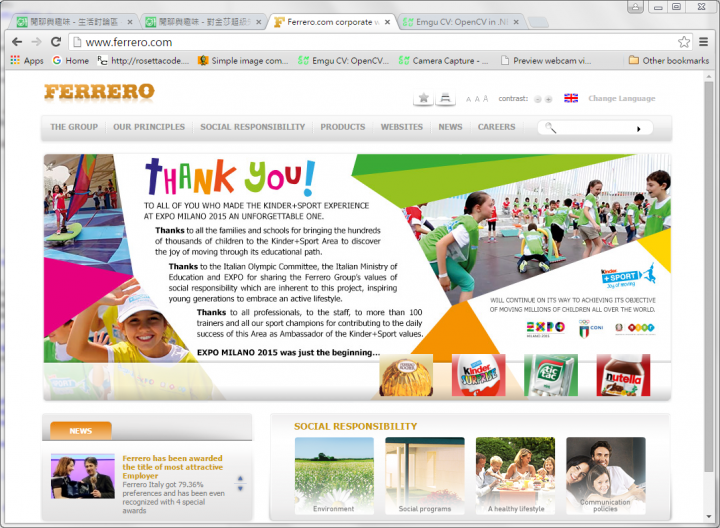Select the NEWS tab in news panel
This screenshot has height=528, width=720.
[x=81, y=431]
